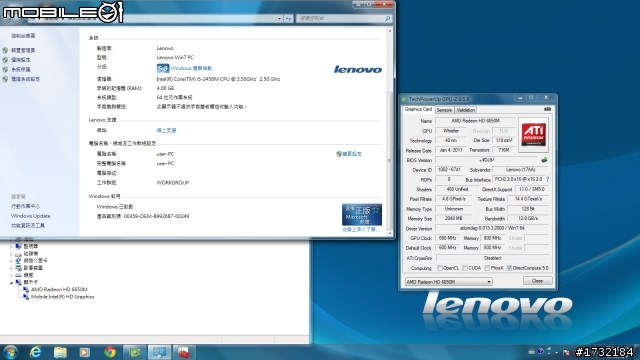This screenshot has width=640, height=360.
Task: Click the Close button in GPU-Z
Action: point(538,281)
